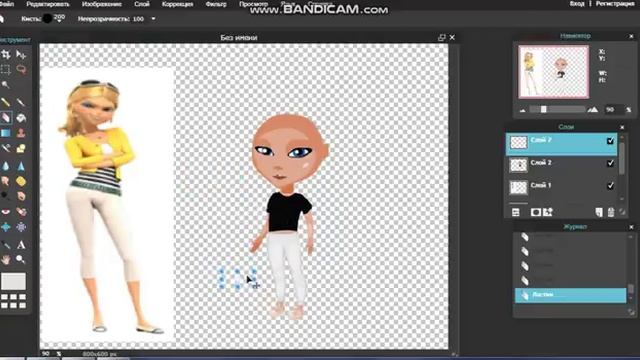Click the Navigator zoom in mountain icon

click(x=593, y=109)
